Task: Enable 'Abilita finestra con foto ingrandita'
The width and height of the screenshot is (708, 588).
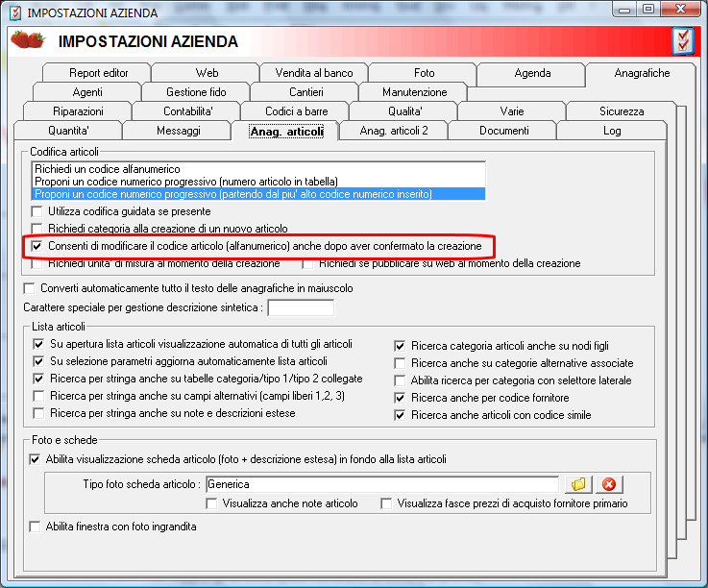Action: tap(35, 527)
